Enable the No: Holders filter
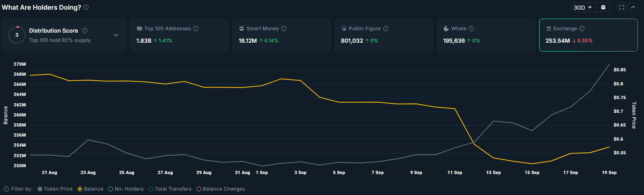644x195 pixels. (x=111, y=189)
